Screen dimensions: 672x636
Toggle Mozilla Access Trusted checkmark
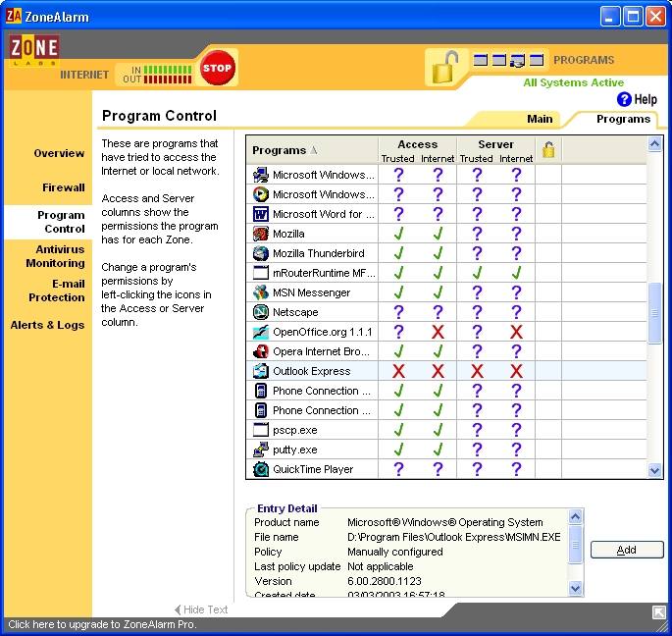398,234
